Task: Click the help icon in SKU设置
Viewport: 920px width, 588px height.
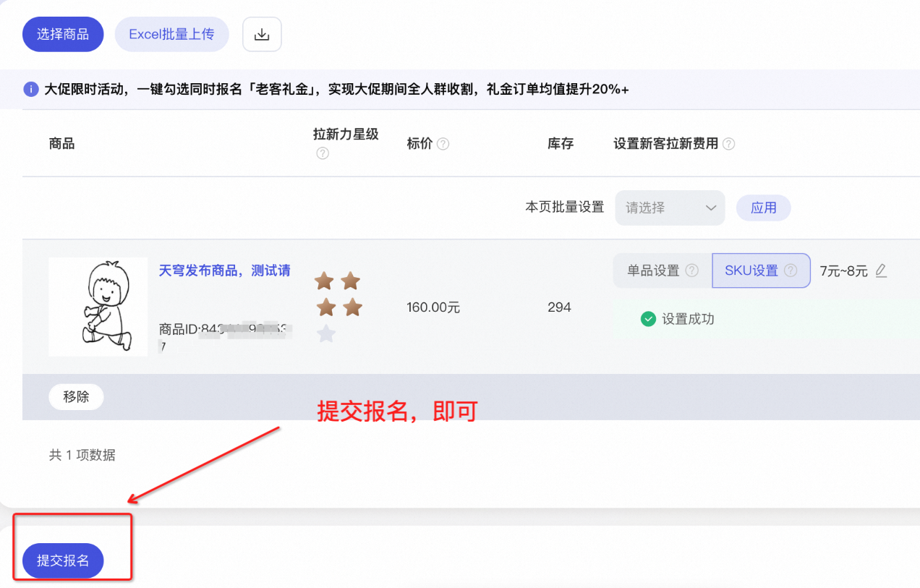Action: (x=791, y=270)
